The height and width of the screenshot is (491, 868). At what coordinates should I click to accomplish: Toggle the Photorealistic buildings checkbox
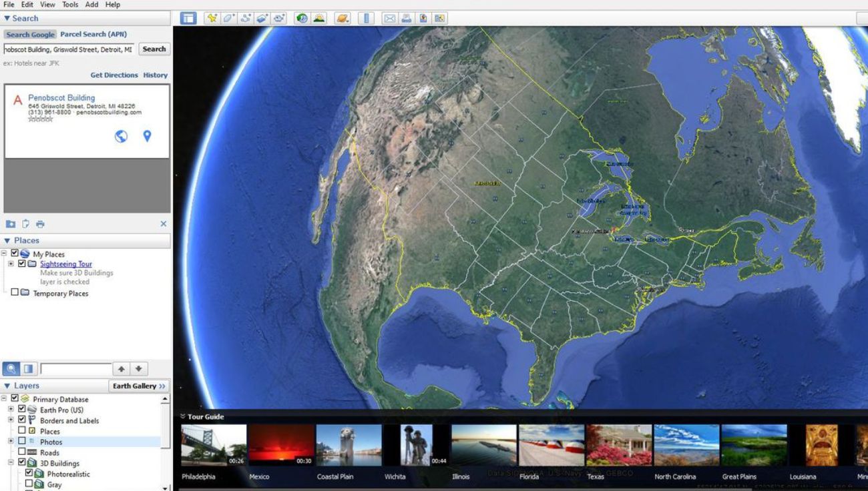pyautogui.click(x=29, y=474)
